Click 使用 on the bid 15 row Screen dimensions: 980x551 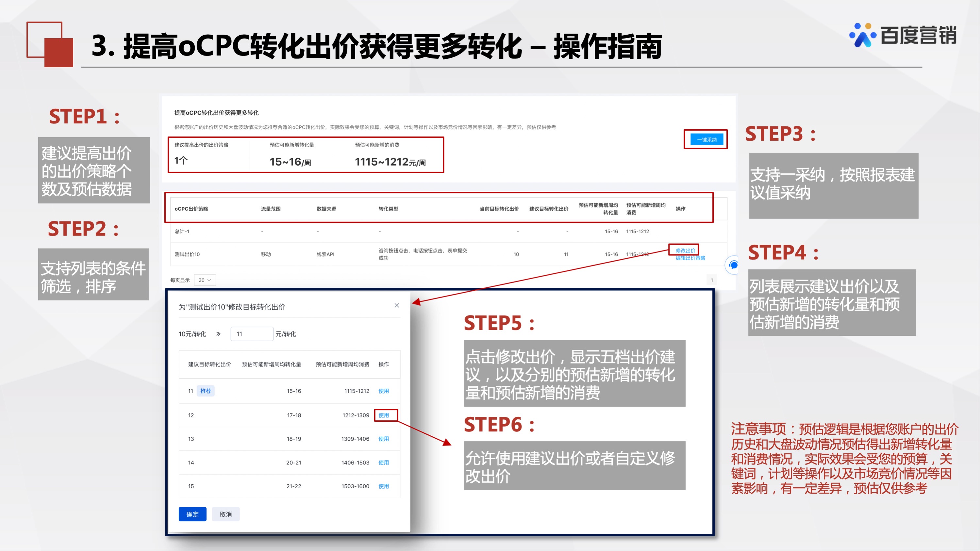tap(385, 486)
